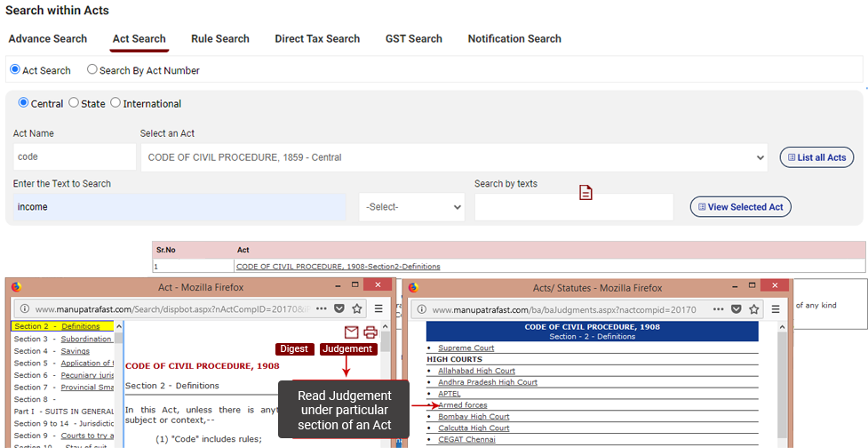Open the Allahabad High Court link
The image size is (868, 448).
[x=476, y=371]
